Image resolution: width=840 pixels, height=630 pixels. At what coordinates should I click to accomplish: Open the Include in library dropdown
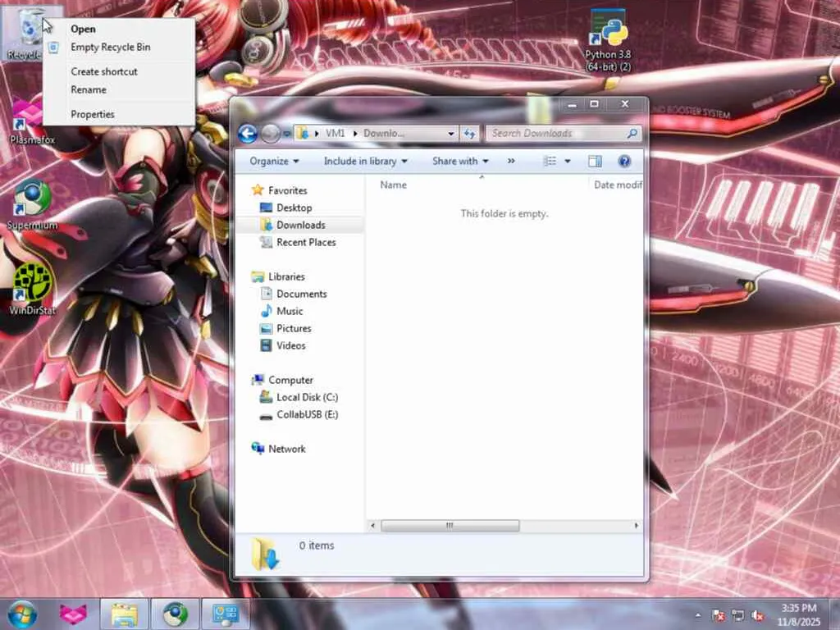click(x=366, y=162)
